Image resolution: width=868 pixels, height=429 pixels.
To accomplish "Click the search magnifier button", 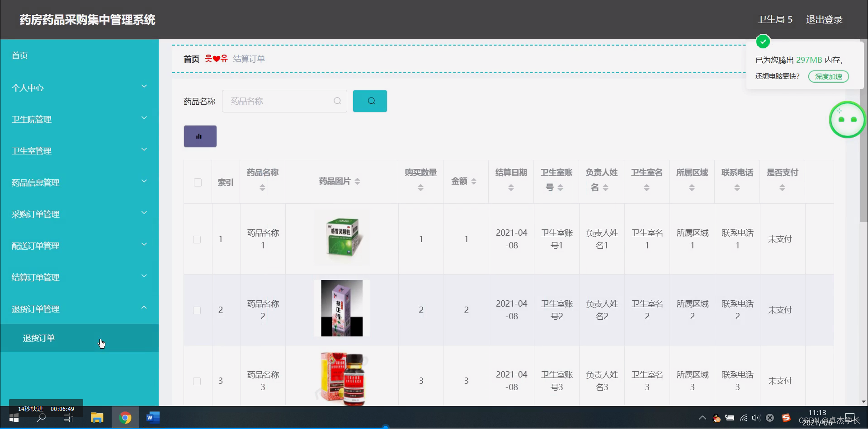I will point(370,101).
